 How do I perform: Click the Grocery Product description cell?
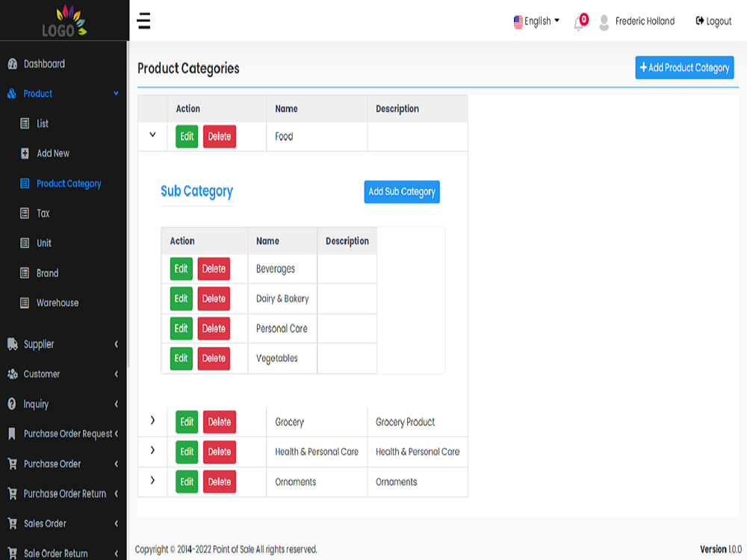[418, 422]
